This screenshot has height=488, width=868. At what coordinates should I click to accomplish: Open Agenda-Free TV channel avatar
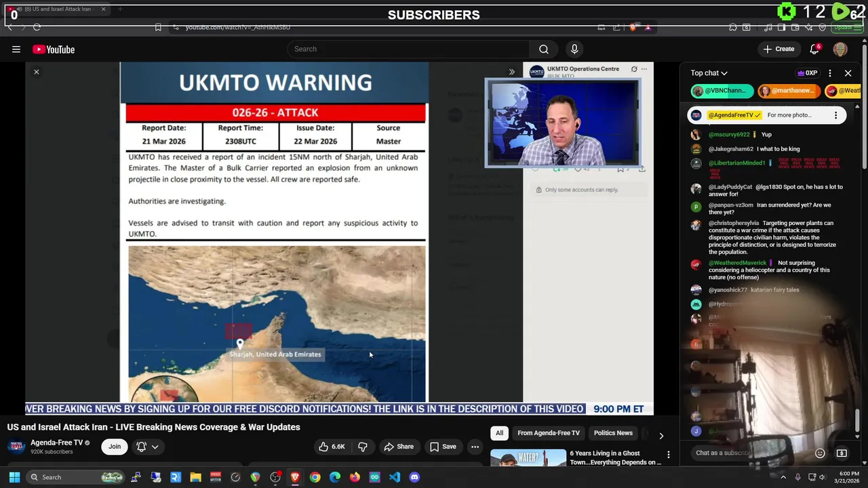(x=16, y=447)
